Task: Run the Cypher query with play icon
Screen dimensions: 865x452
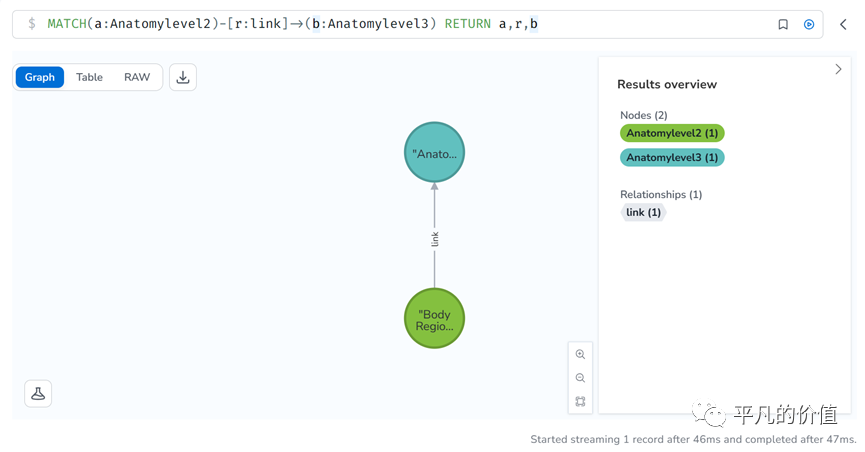Action: click(809, 24)
